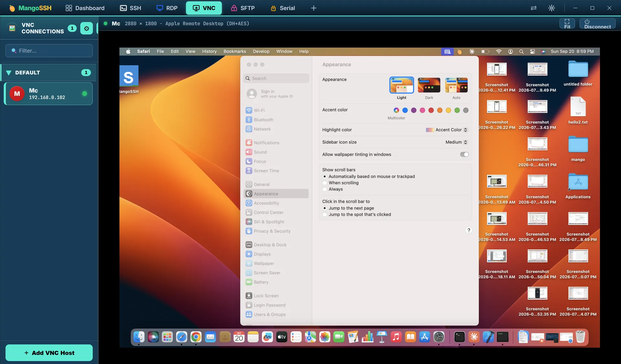Open Lock Screen settings

(276, 296)
